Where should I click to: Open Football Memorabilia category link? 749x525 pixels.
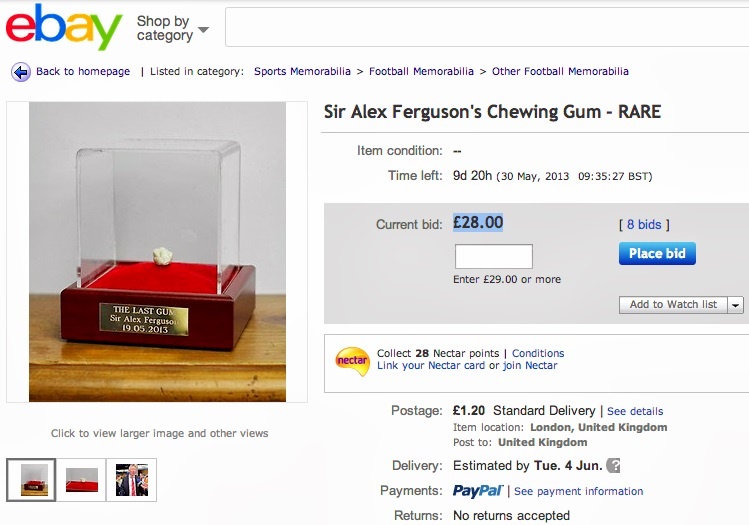(421, 72)
